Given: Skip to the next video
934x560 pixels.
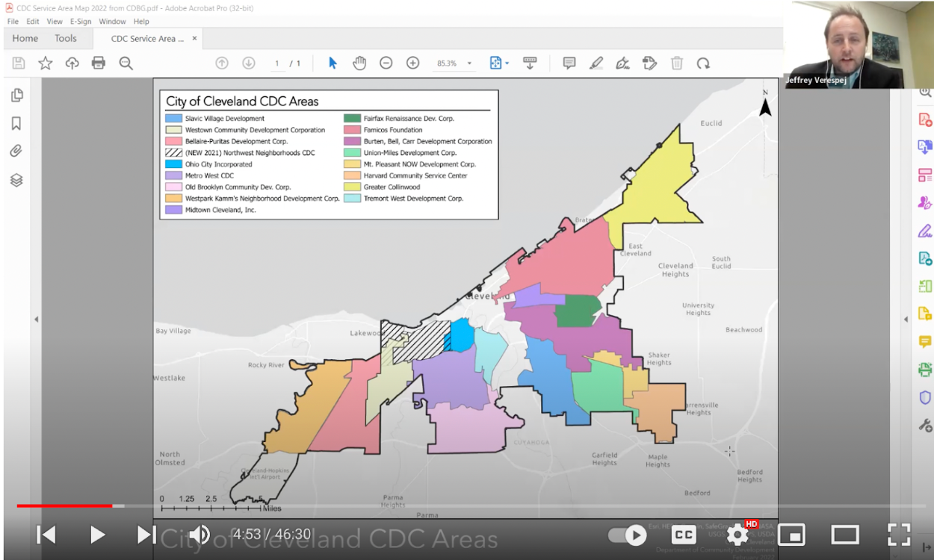Looking at the screenshot, I should click(146, 535).
